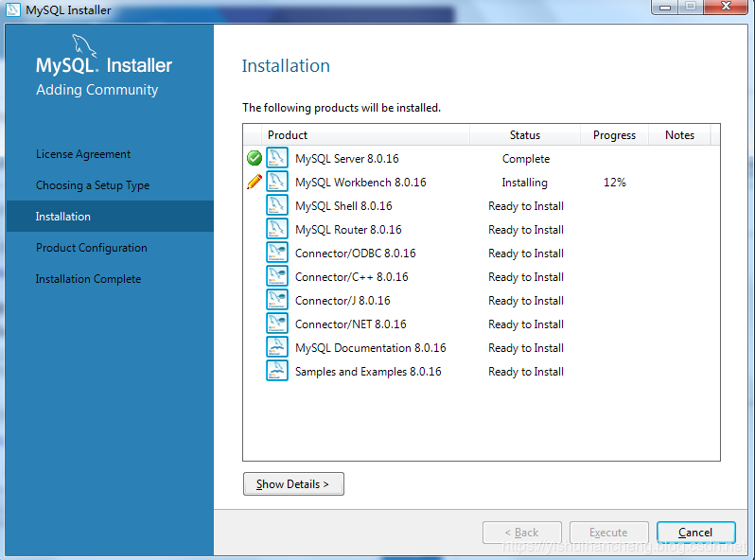Screen dimensions: 755x560
Task: Select Samples and Examples 8.0.16 row text
Action: coord(368,371)
